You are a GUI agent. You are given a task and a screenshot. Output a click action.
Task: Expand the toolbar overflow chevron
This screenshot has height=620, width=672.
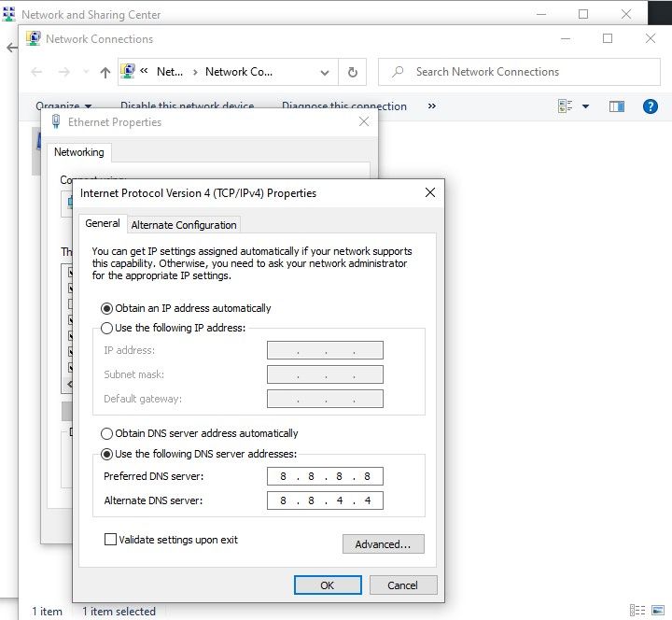pos(431,106)
